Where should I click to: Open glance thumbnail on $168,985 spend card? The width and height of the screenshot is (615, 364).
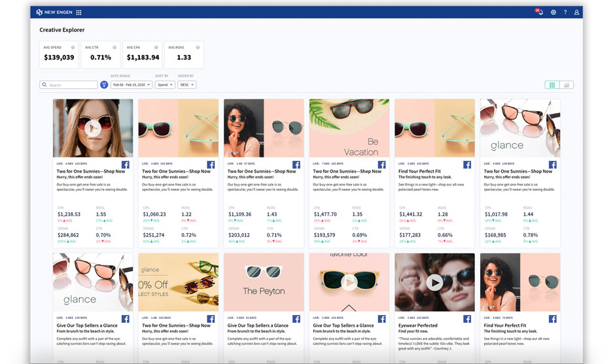520,128
